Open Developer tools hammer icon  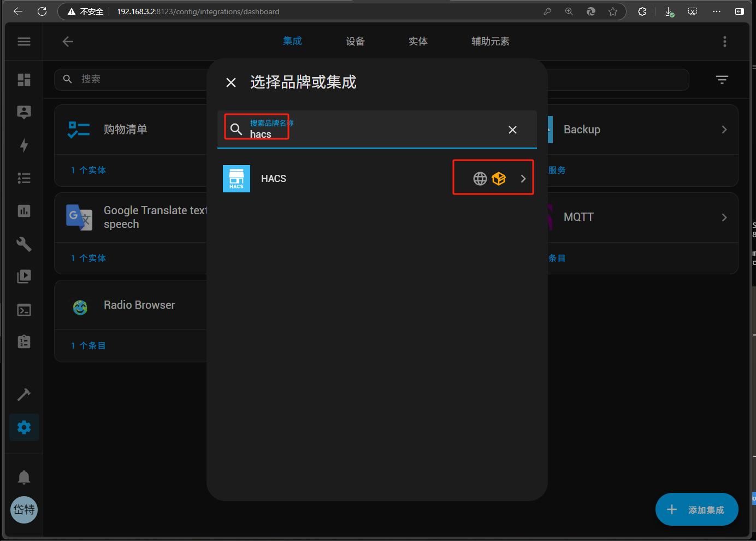tap(24, 395)
